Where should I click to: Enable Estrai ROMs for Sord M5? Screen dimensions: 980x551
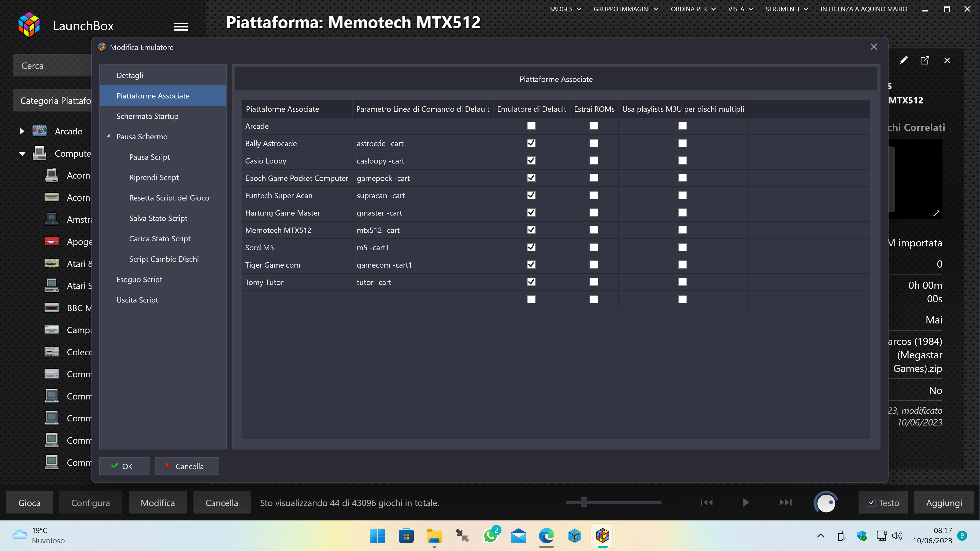(x=593, y=247)
